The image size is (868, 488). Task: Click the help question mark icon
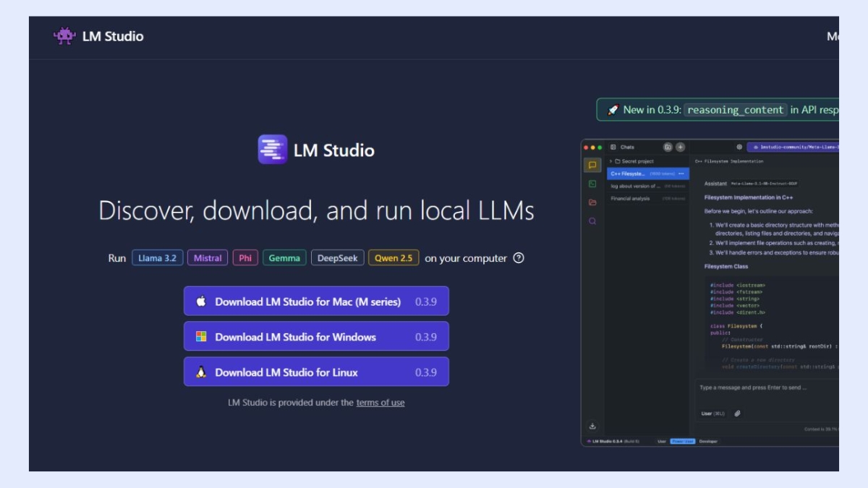518,258
